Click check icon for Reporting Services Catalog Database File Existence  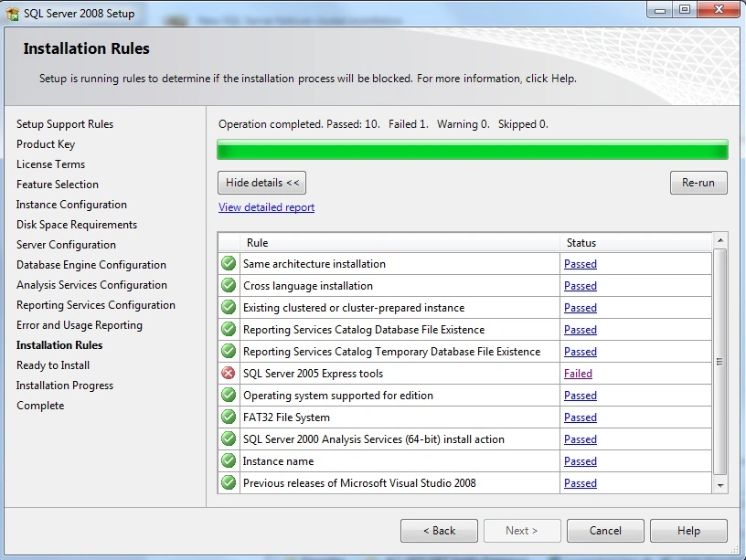pyautogui.click(x=229, y=329)
